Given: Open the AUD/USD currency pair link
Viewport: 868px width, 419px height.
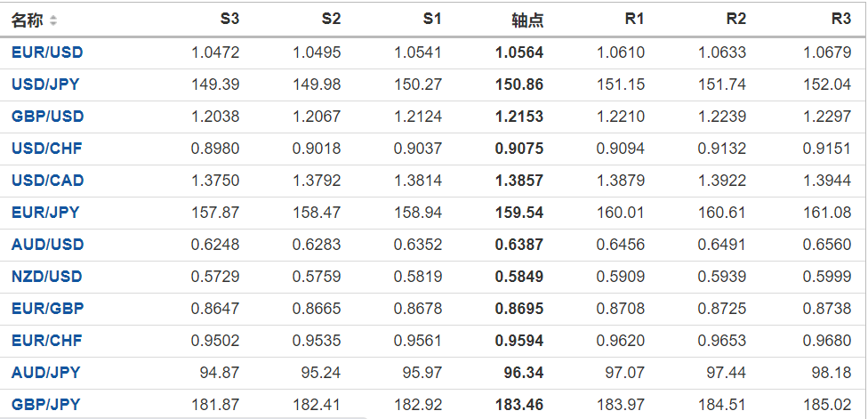Looking at the screenshot, I should (47, 245).
